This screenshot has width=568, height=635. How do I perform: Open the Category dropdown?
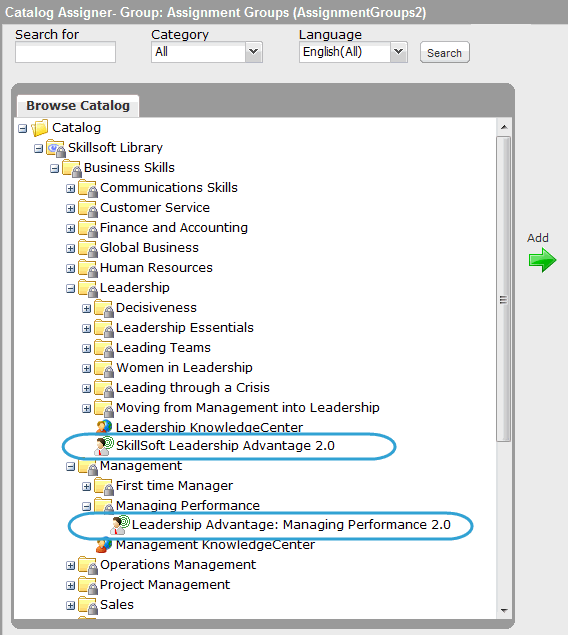[253, 52]
